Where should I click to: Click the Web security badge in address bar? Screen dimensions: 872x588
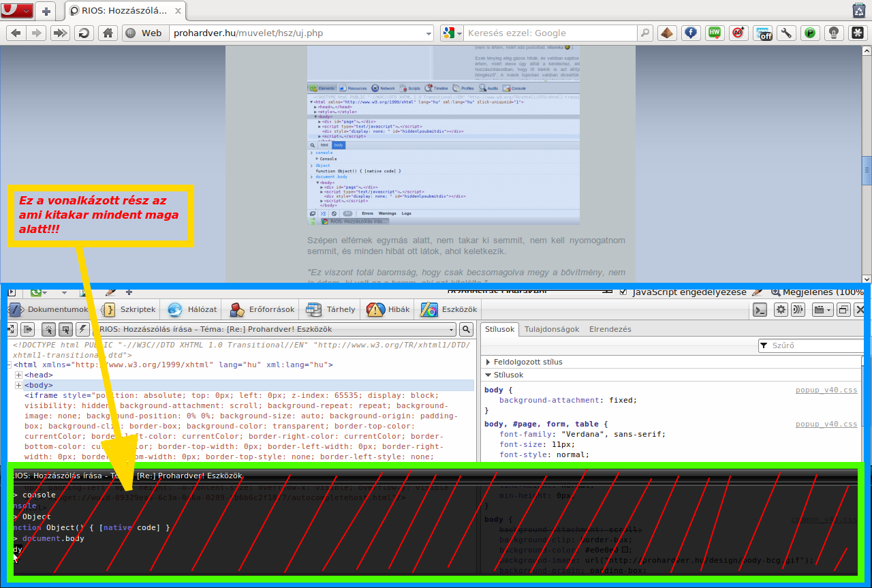click(x=145, y=33)
